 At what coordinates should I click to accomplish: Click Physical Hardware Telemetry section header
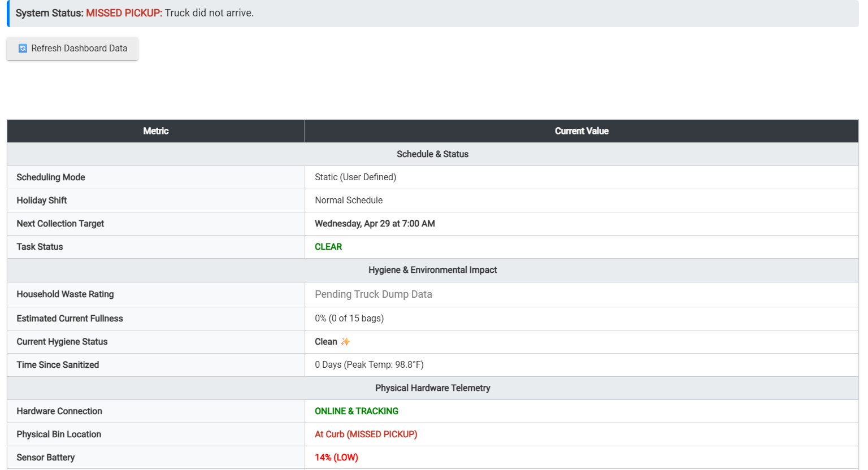pos(433,388)
